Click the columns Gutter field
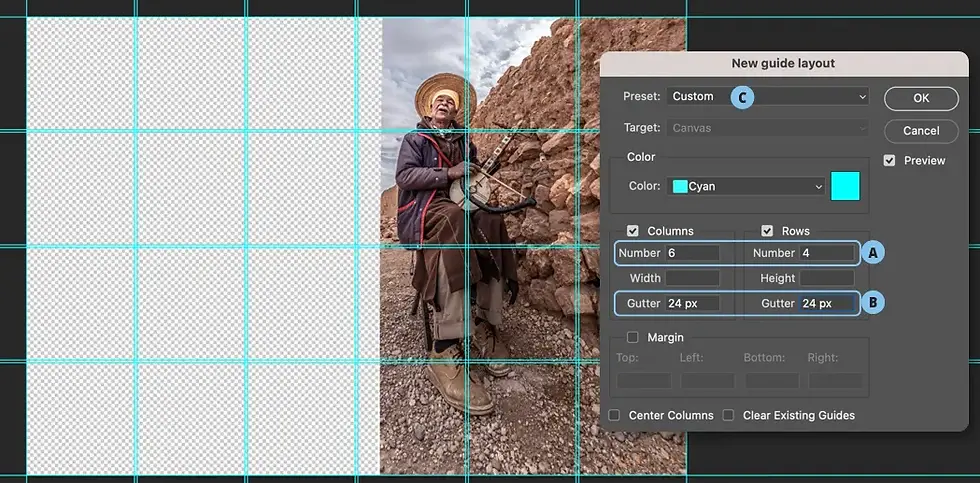980x483 pixels. coord(692,303)
